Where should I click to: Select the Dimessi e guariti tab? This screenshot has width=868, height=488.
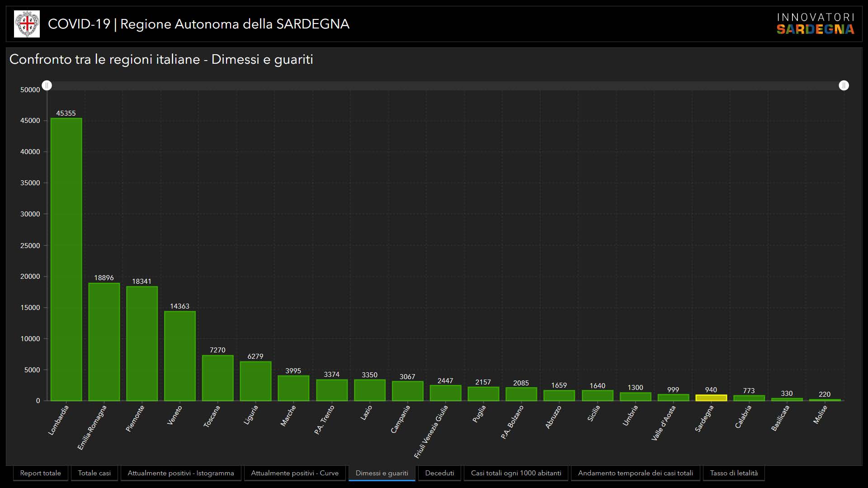click(382, 473)
